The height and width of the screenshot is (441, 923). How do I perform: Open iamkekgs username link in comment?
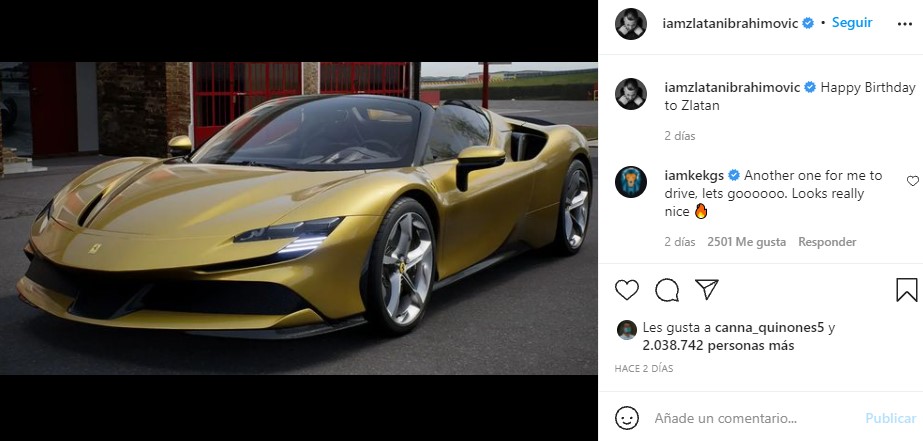pyautogui.click(x=696, y=175)
